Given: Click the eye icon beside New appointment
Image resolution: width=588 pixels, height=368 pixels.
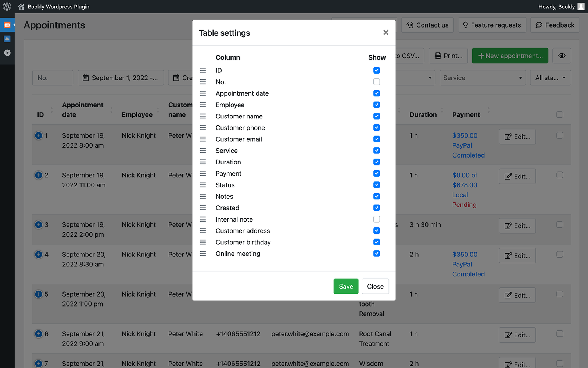Looking at the screenshot, I should pyautogui.click(x=562, y=56).
